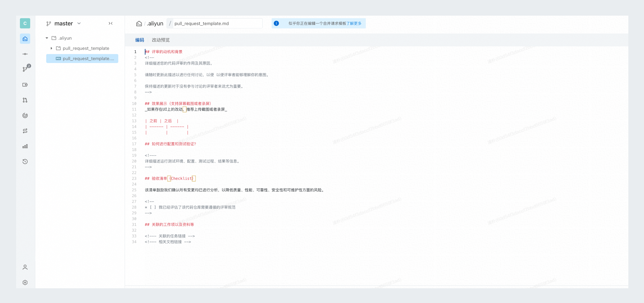Click line 23 heading 验收清单 (Checklist)
This screenshot has height=303, width=644.
[x=170, y=178]
